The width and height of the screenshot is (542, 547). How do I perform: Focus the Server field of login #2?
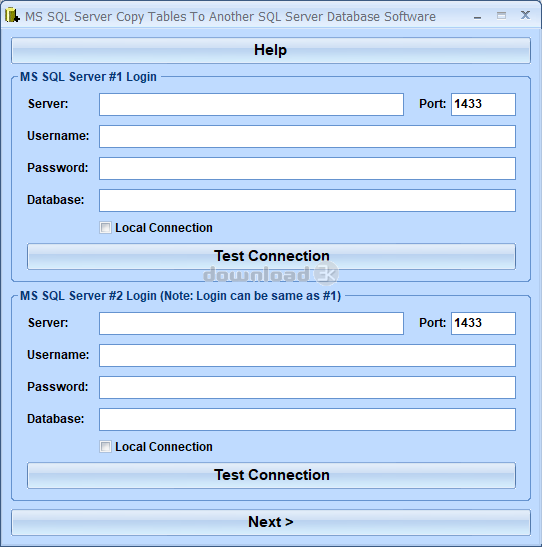251,323
